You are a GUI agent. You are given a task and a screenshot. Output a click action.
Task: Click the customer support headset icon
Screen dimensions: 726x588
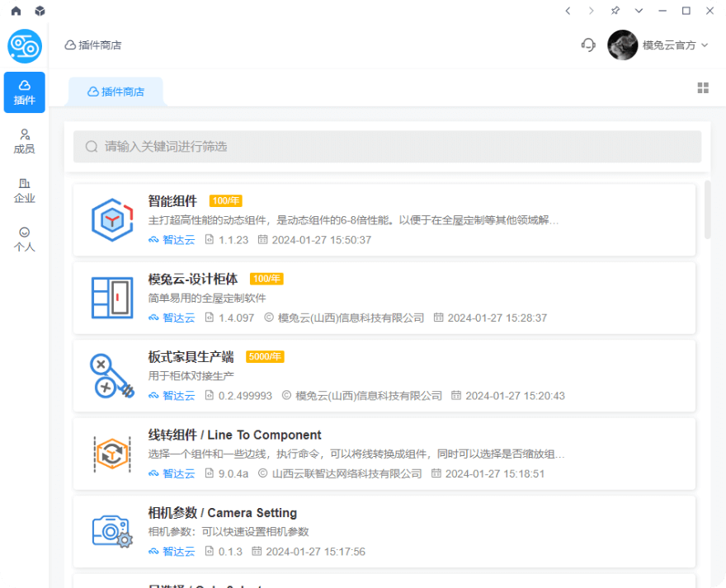coord(588,45)
